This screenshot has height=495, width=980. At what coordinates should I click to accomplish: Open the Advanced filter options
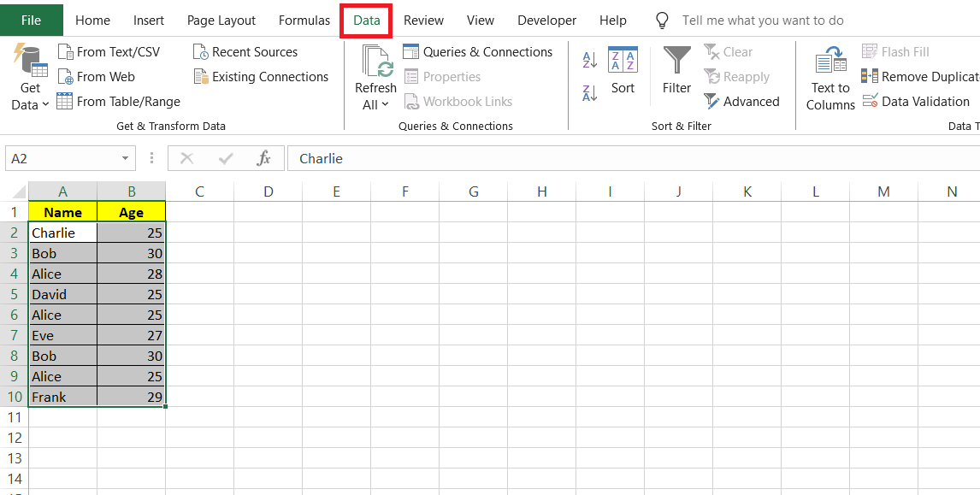point(741,101)
